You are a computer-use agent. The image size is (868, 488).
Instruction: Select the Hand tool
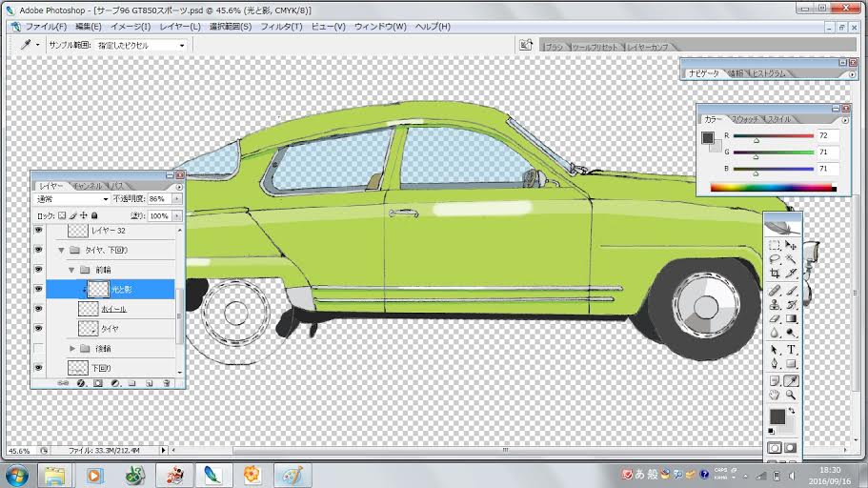click(775, 395)
